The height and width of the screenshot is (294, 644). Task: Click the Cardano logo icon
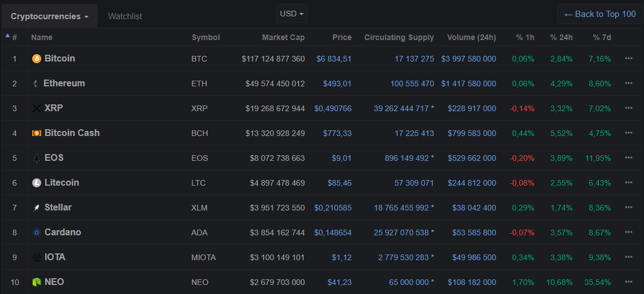point(37,232)
